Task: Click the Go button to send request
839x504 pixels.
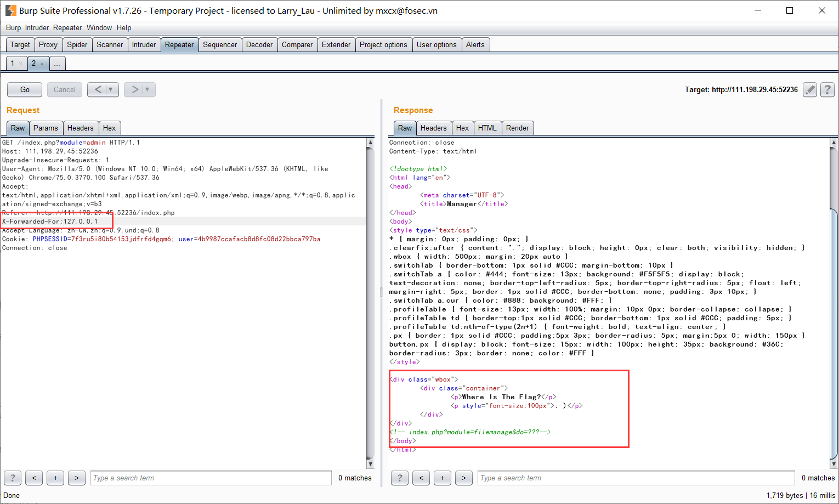Action: [25, 89]
